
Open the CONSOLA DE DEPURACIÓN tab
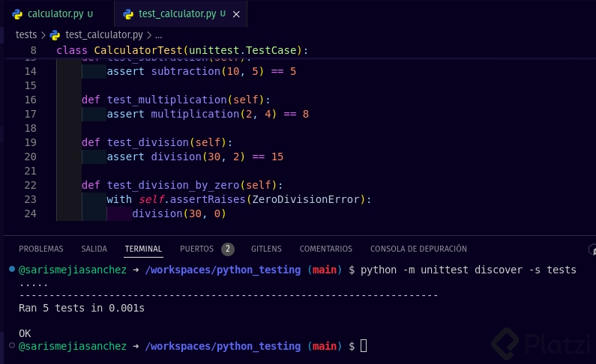pos(418,249)
